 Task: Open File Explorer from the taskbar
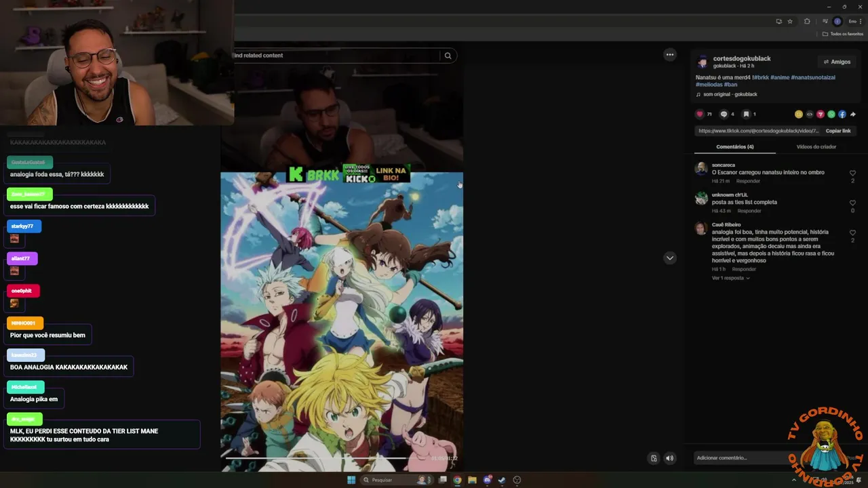(473, 480)
